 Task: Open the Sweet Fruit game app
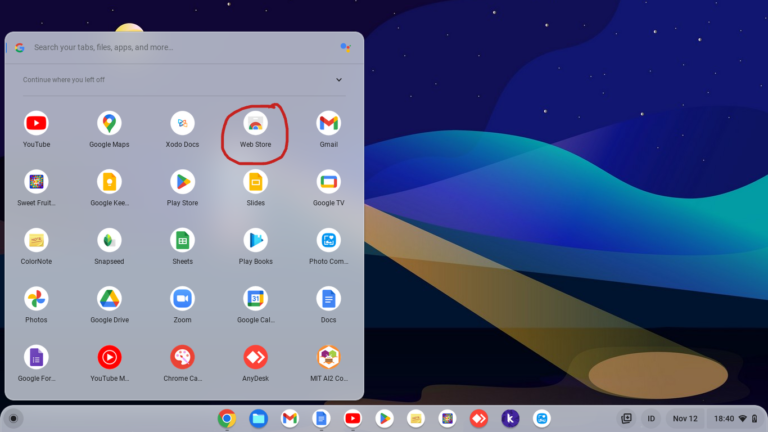[36, 182]
